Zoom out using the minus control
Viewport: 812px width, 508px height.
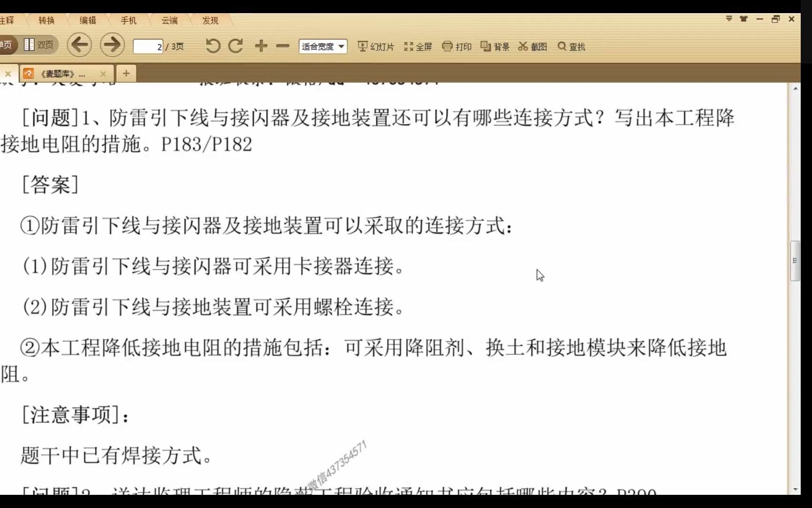click(x=282, y=46)
